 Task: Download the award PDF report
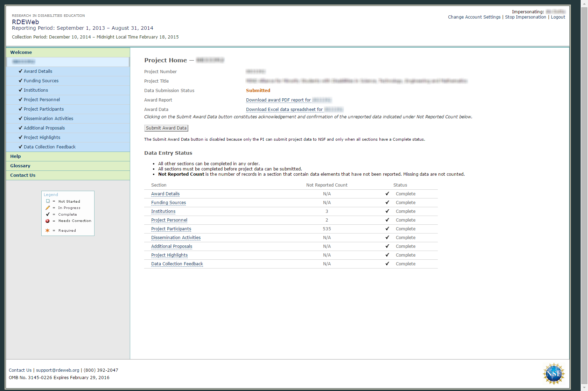278,100
